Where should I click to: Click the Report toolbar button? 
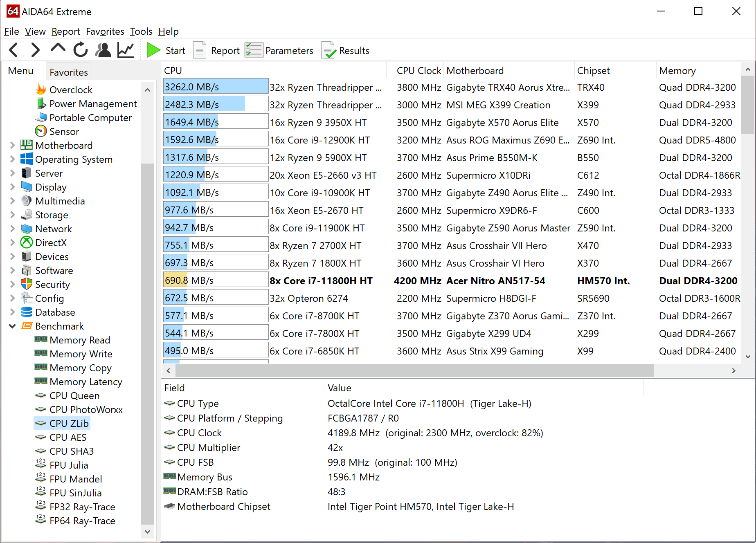pyautogui.click(x=216, y=51)
